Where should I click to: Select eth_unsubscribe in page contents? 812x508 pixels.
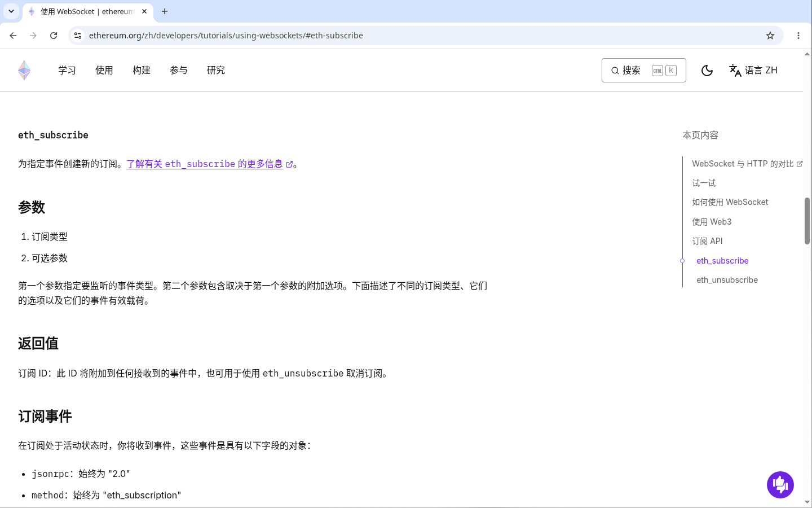[727, 280]
